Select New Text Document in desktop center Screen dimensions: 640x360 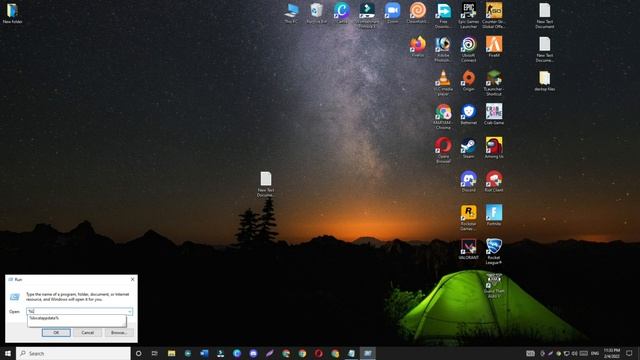click(x=266, y=184)
